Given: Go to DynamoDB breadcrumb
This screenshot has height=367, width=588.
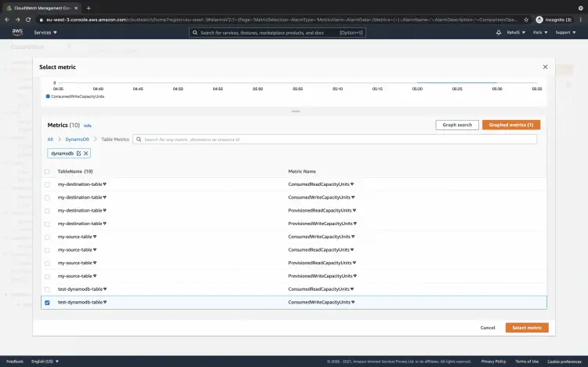Looking at the screenshot, I should tap(78, 140).
